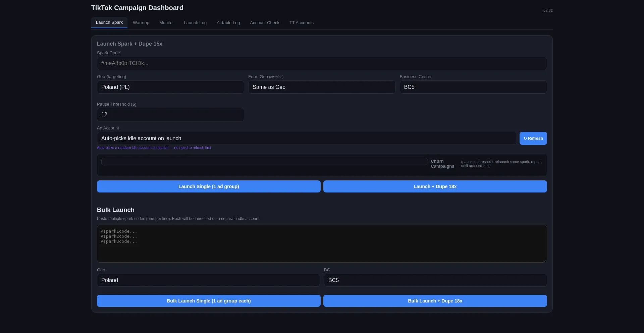
Task: Open the Business Center dropdown in Launch Spark
Action: [473, 87]
